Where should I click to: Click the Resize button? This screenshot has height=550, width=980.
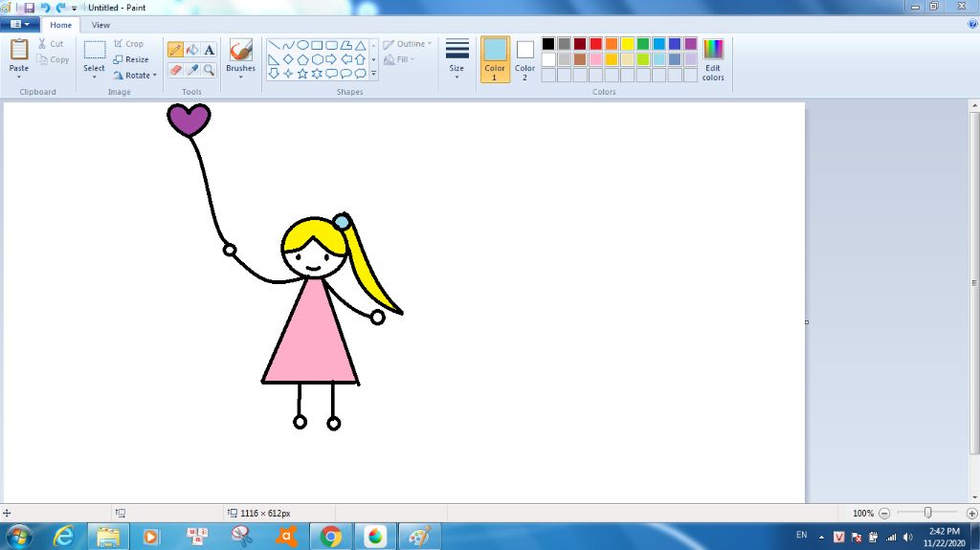[x=131, y=59]
